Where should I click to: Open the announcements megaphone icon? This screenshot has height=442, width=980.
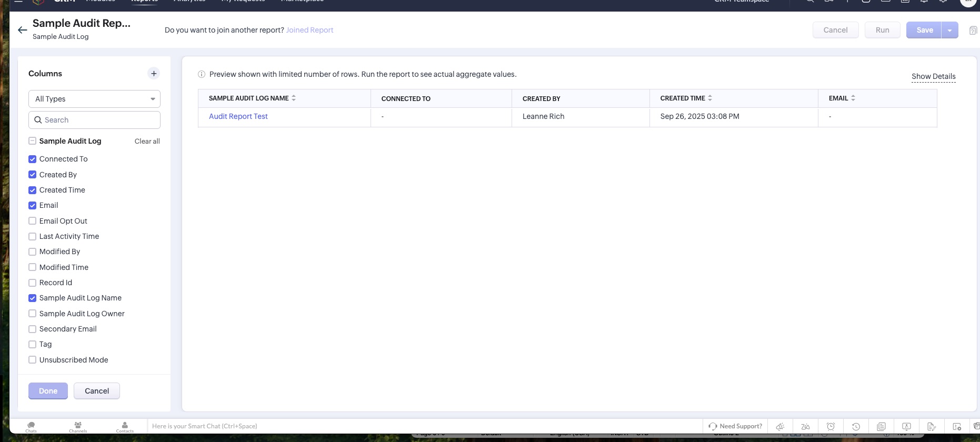pos(781,426)
